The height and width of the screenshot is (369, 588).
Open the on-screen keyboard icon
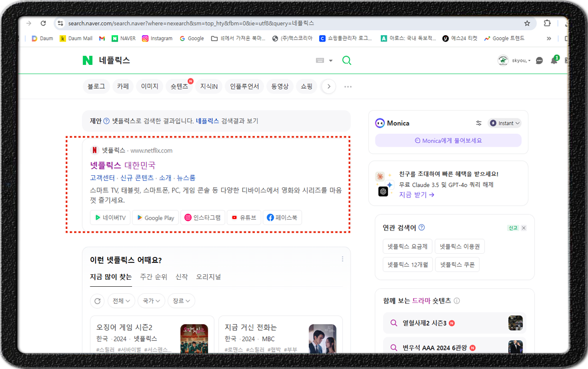click(320, 61)
